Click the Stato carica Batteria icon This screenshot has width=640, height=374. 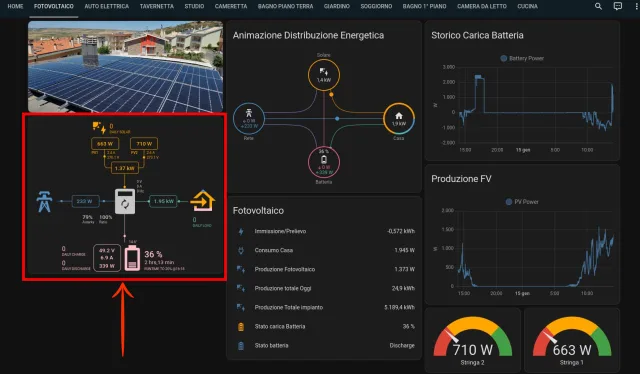(241, 327)
